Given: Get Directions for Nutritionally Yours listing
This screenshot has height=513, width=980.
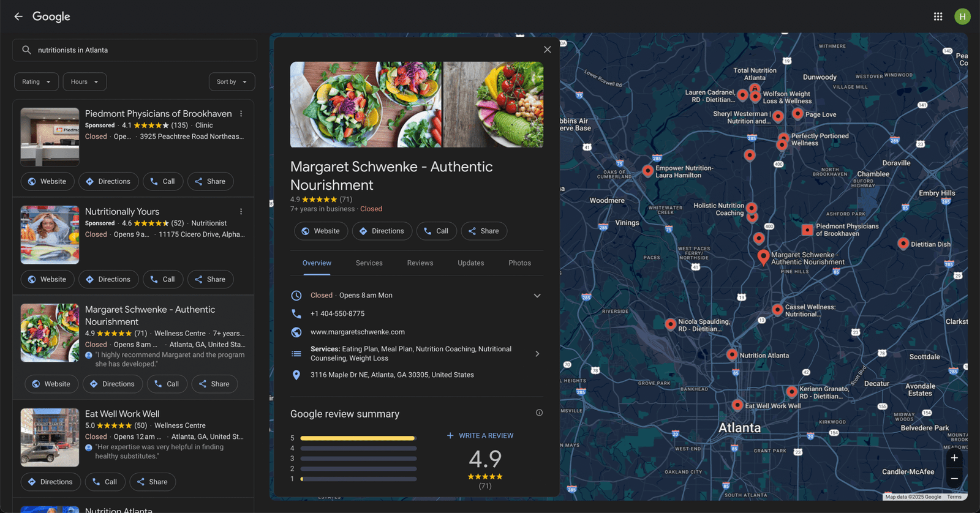Looking at the screenshot, I should (108, 279).
